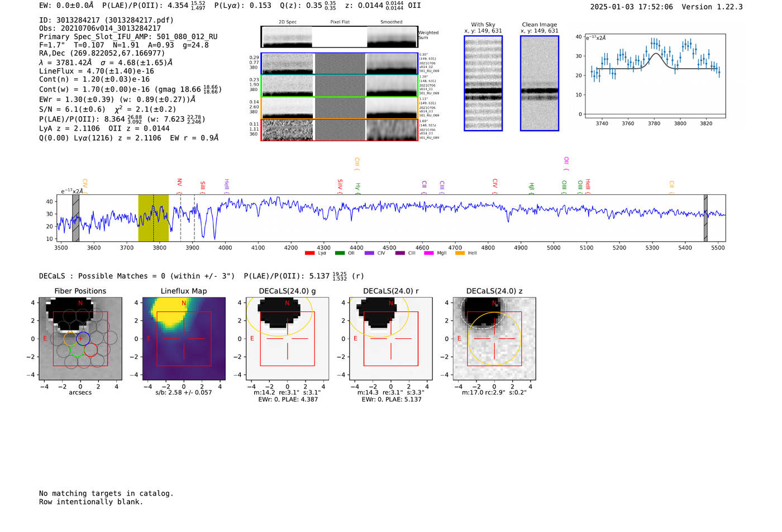This screenshot has height=532, width=782.
Task: Click the yellow highlighted region in spectrum
Action: coord(154,218)
